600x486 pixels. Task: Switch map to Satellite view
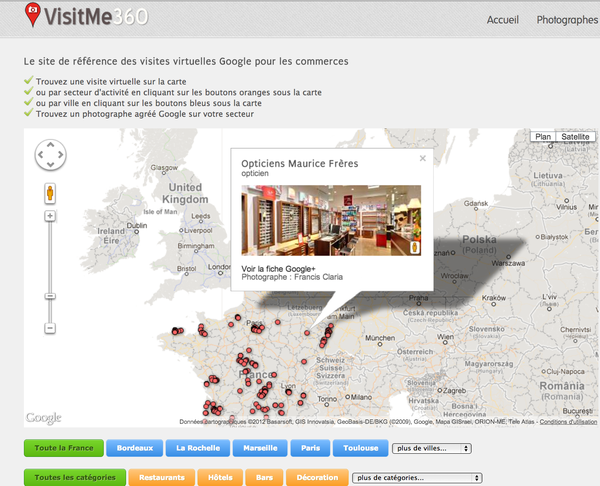[x=575, y=137]
